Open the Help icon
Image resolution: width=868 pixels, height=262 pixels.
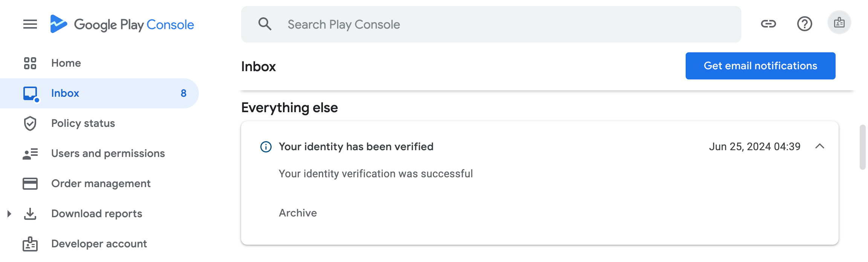coord(804,24)
